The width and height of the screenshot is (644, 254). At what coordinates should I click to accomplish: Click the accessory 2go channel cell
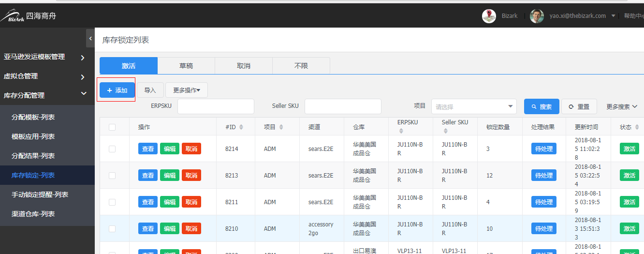click(321, 228)
